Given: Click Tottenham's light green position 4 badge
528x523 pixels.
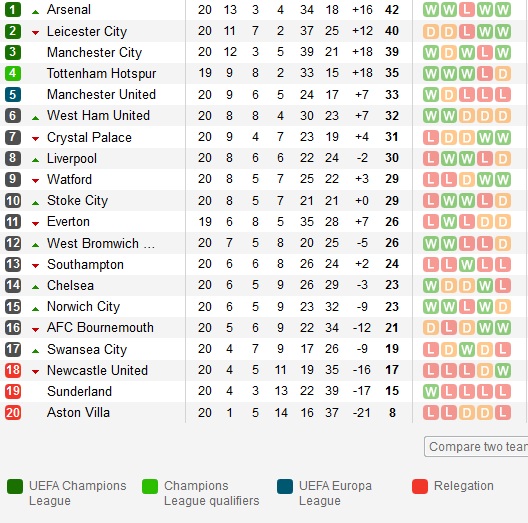Looking at the screenshot, I should tap(13, 73).
